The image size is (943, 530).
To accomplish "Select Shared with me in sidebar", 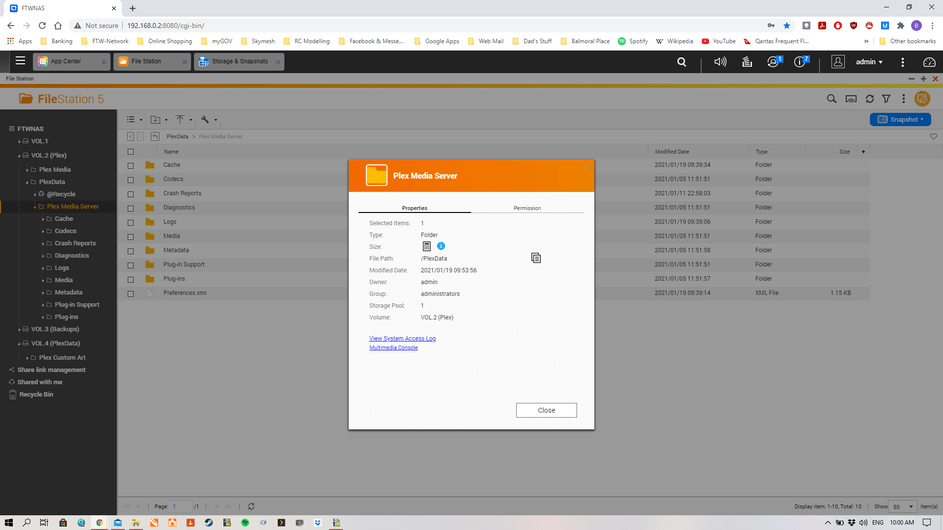I will [x=40, y=382].
